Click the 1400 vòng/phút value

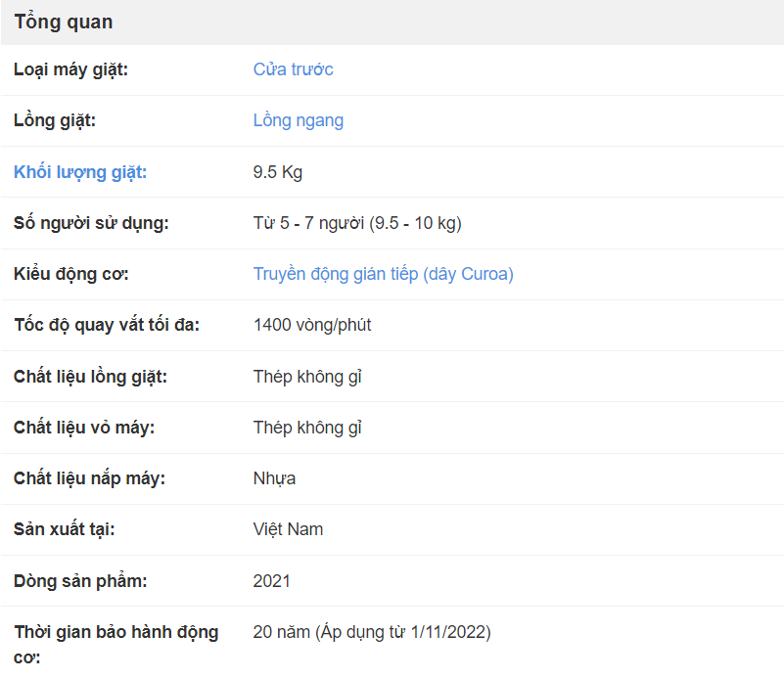[x=312, y=325]
